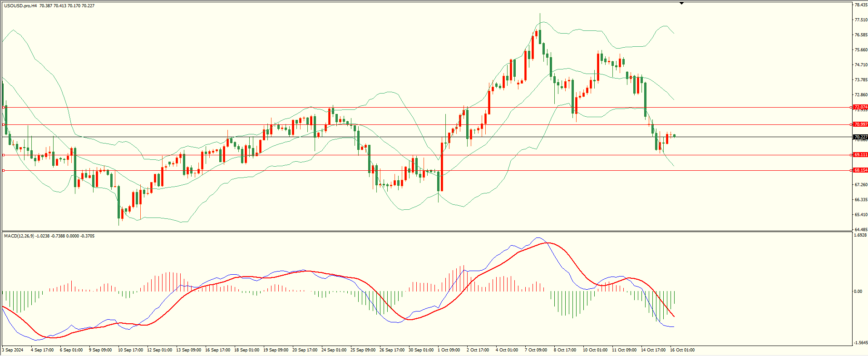Image resolution: width=868 pixels, height=356 pixels.
Task: Click the USOUSD.pro,H4 chart title
Action: 20,6
